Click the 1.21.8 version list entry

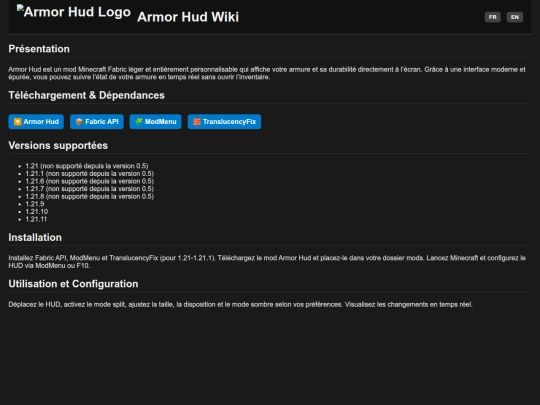(90, 196)
